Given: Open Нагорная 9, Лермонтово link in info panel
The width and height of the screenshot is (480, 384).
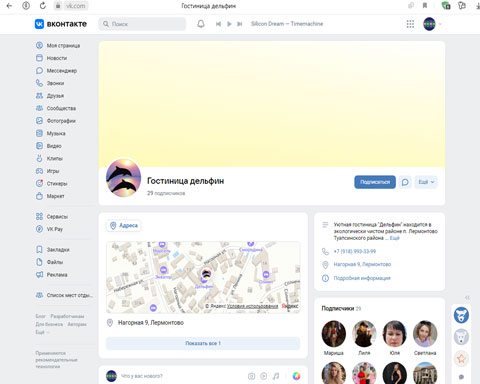Looking at the screenshot, I should pos(362,264).
